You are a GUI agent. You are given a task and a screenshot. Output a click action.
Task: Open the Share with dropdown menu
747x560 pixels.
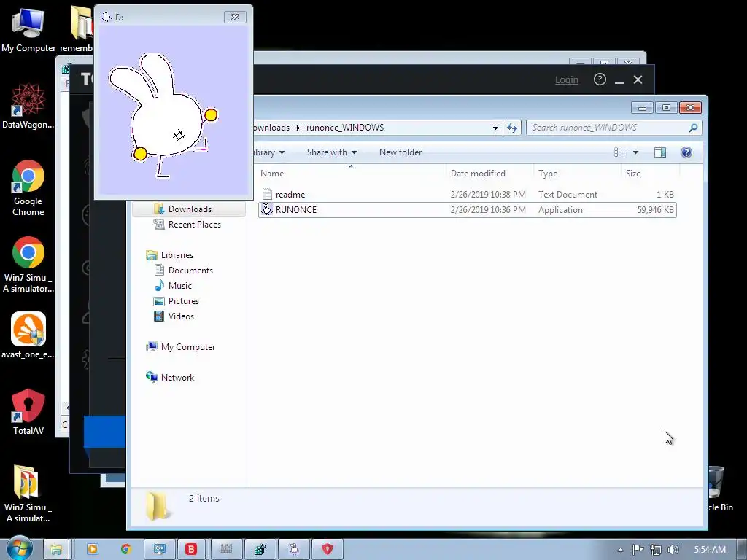pyautogui.click(x=332, y=152)
